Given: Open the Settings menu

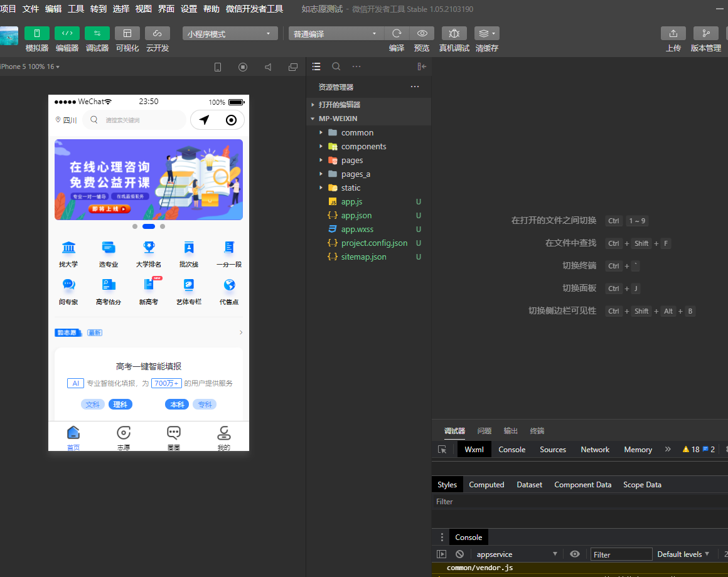Looking at the screenshot, I should tap(188, 9).
